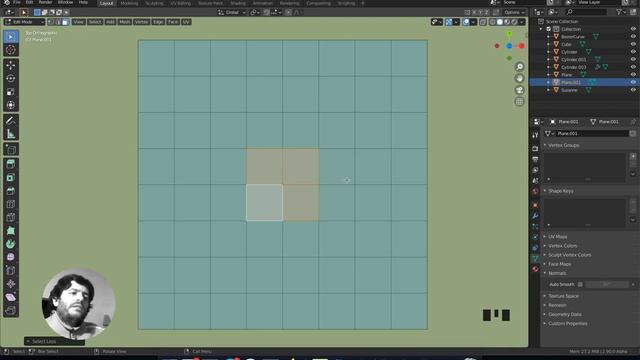The height and width of the screenshot is (360, 640).
Task: Click the pan view hand icon
Action: point(519,78)
